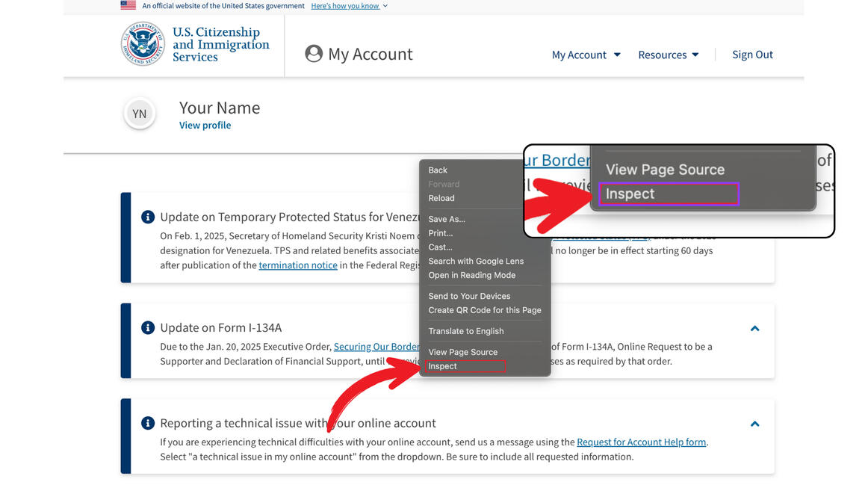Click info icon beside Form I-134A update
This screenshot has height=488, width=868.
[148, 328]
